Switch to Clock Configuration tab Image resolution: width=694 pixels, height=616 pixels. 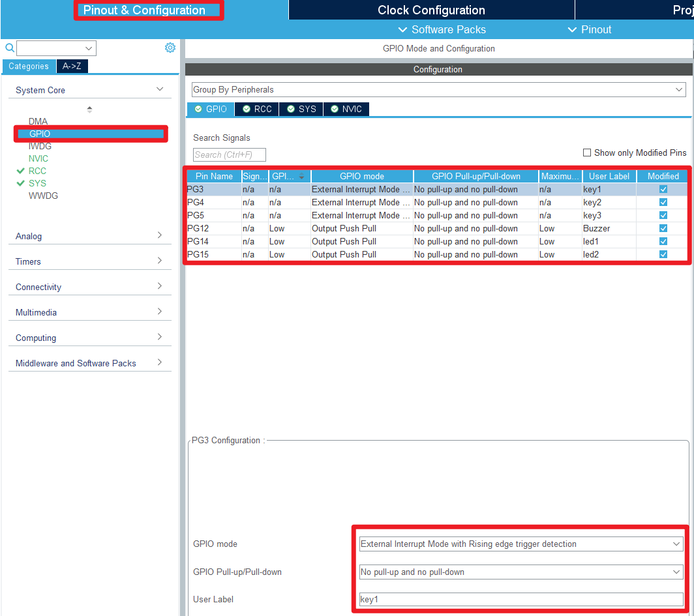[x=432, y=10]
